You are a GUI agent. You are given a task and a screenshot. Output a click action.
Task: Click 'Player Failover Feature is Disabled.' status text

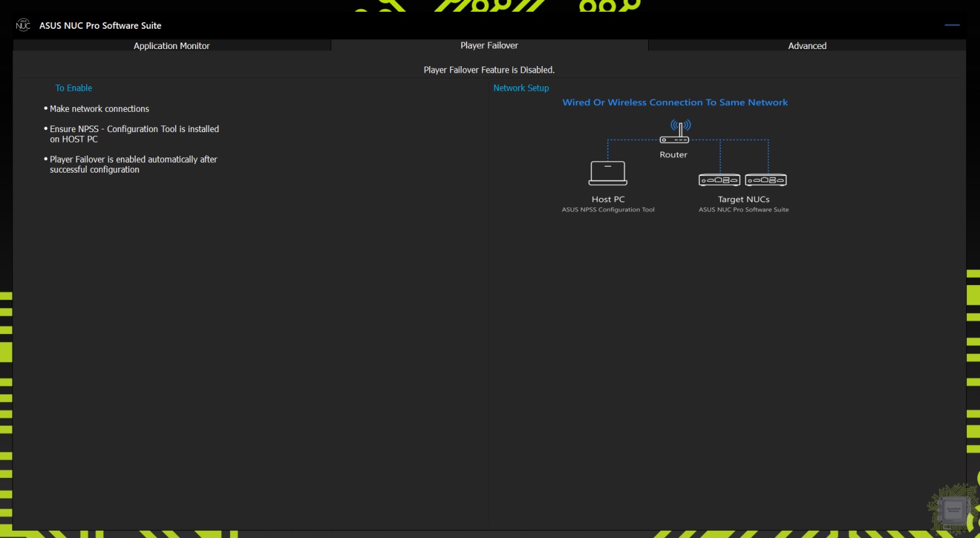coord(489,69)
